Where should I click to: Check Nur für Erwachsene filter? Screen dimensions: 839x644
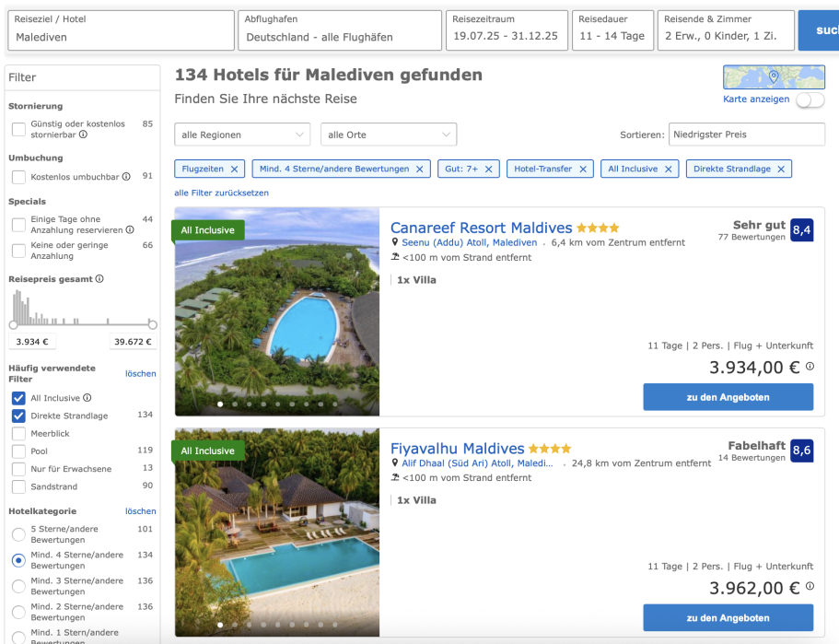(x=18, y=469)
